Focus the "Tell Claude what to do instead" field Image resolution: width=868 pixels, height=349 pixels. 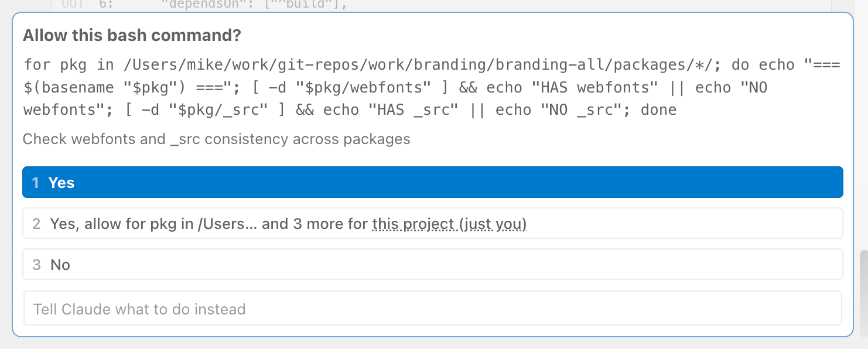click(x=432, y=309)
